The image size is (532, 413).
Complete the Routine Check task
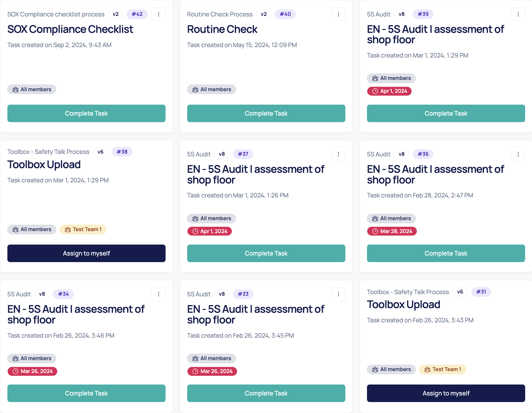[266, 113]
